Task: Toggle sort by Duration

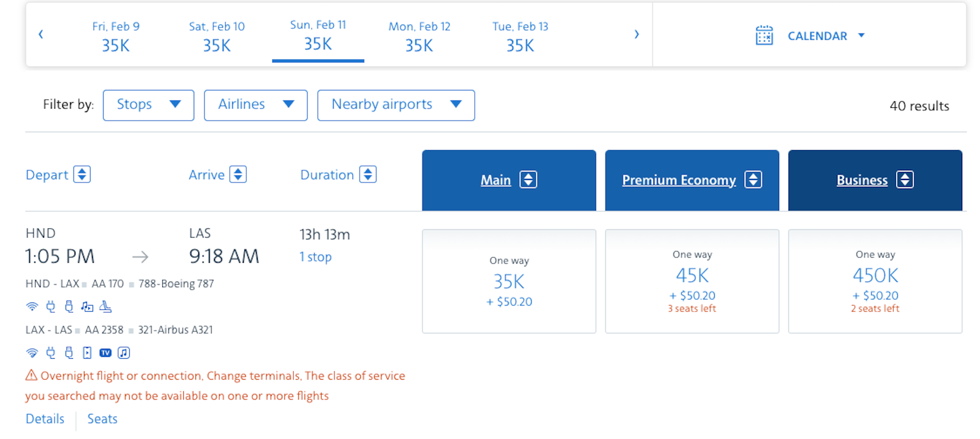Action: click(367, 174)
